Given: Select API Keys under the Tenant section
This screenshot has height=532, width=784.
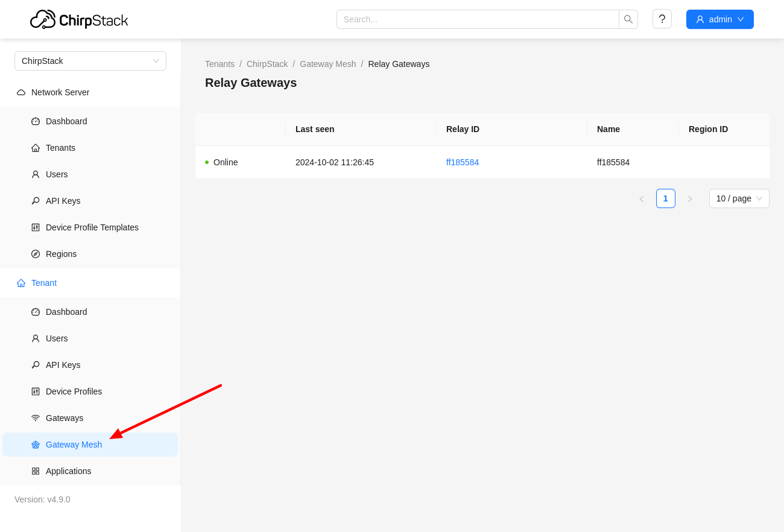Looking at the screenshot, I should 63,365.
